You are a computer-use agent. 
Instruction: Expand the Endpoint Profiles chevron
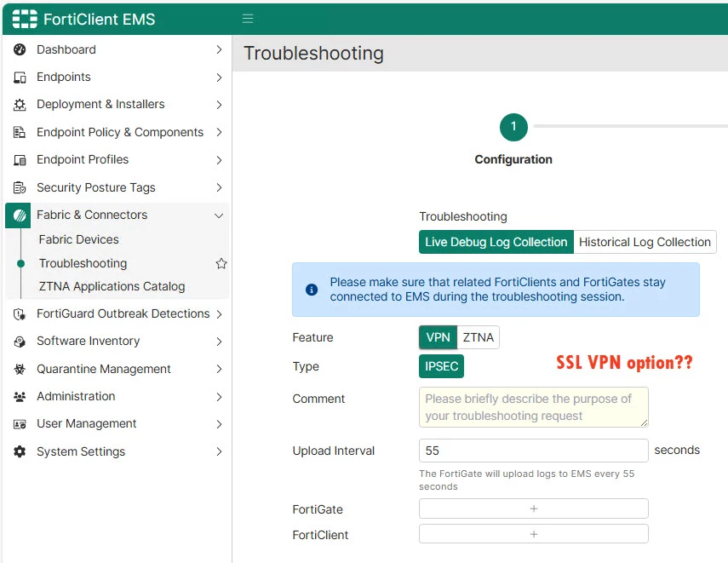point(219,160)
